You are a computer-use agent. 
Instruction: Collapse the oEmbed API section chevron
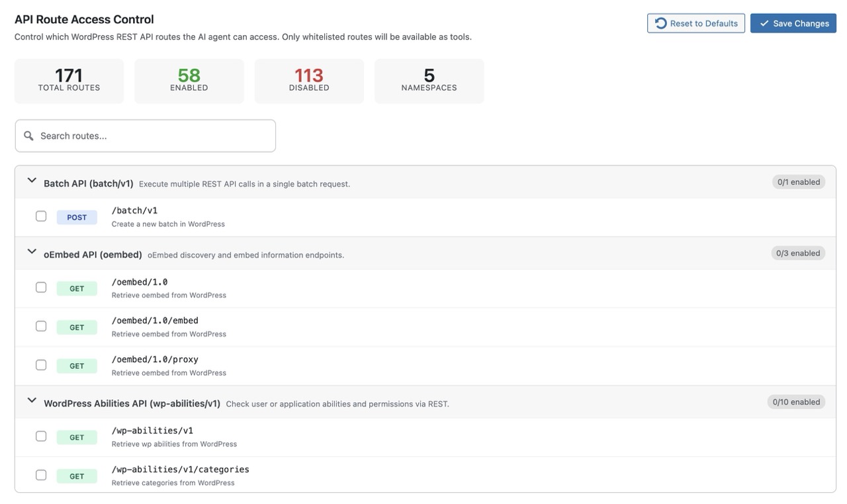point(32,252)
